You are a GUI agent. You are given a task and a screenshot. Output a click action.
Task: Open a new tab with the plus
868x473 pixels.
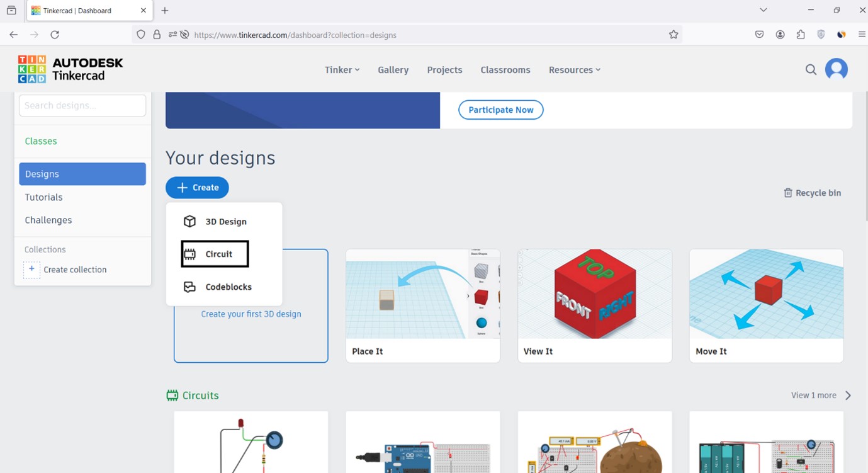[165, 11]
